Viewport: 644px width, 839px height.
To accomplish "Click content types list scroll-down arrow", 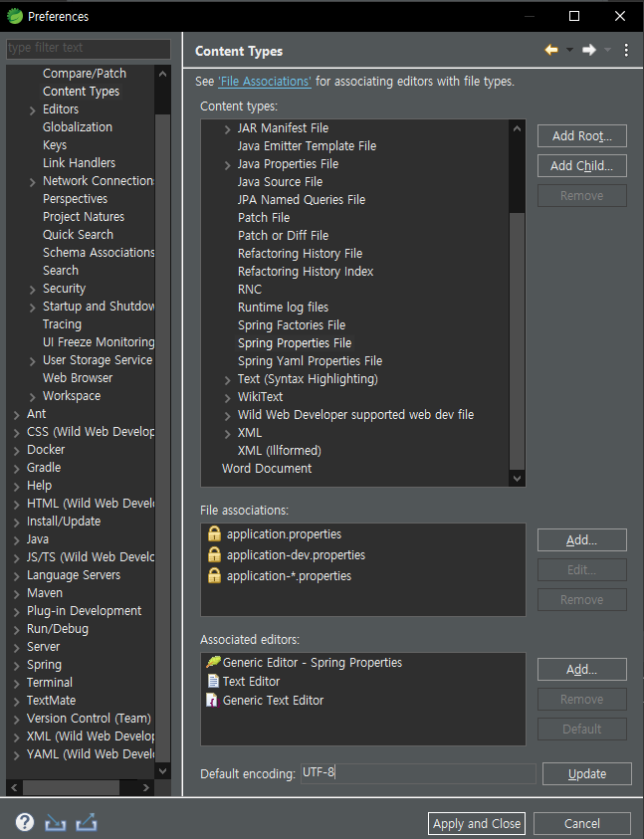I will click(518, 479).
